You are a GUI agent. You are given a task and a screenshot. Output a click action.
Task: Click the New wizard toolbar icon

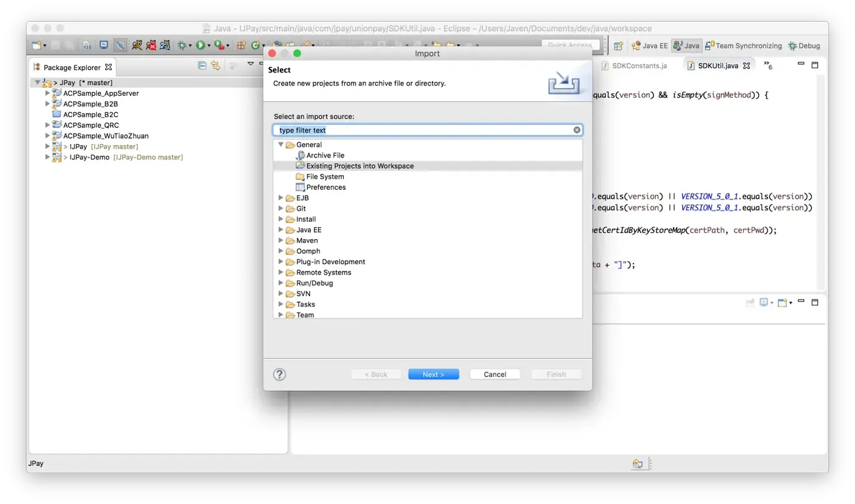[x=37, y=45]
